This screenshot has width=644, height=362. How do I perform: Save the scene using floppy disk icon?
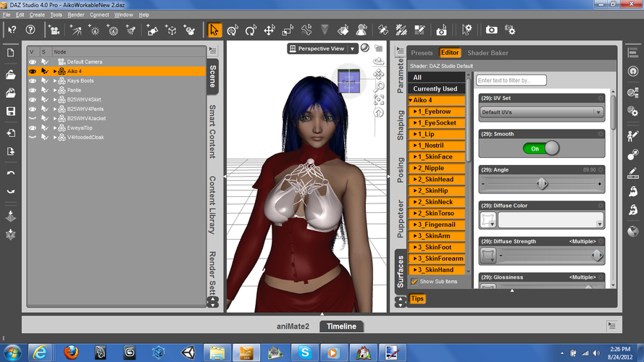click(x=11, y=111)
